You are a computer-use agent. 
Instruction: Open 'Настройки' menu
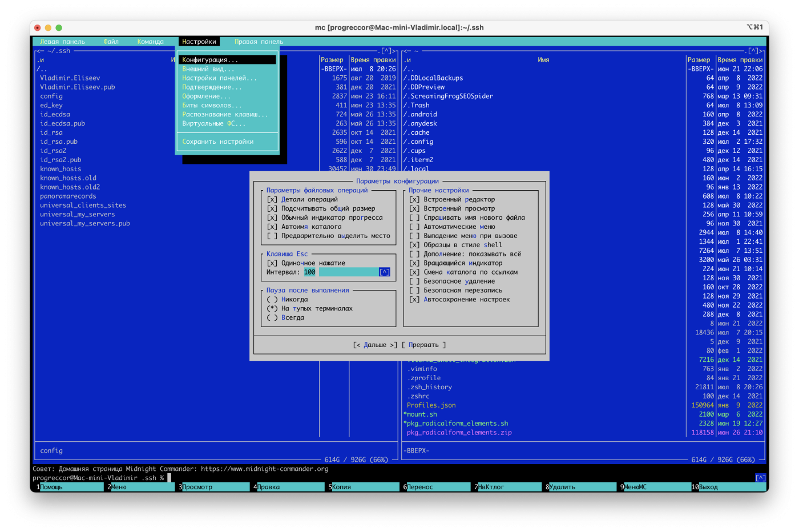pyautogui.click(x=199, y=42)
